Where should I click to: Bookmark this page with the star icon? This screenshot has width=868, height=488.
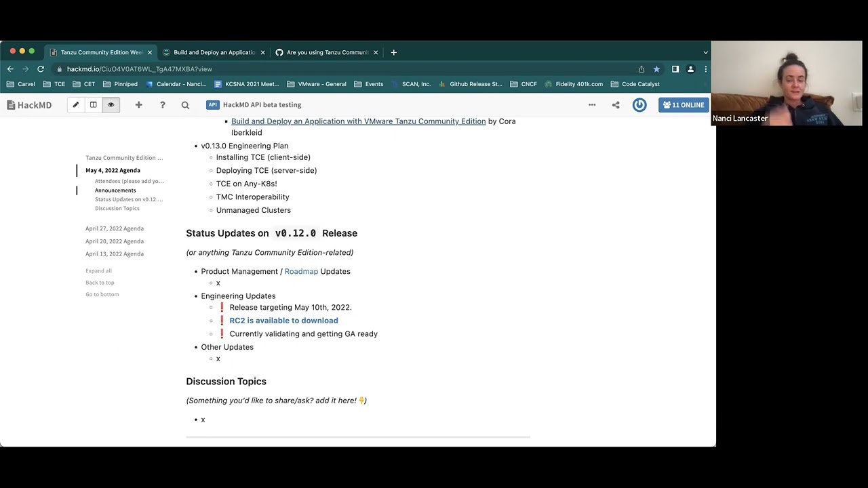click(656, 68)
